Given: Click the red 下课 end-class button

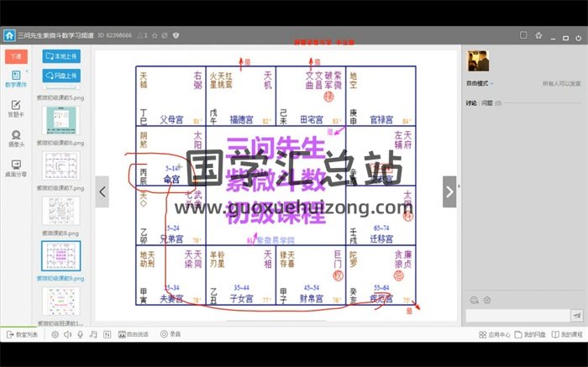Looking at the screenshot, I should [x=16, y=56].
